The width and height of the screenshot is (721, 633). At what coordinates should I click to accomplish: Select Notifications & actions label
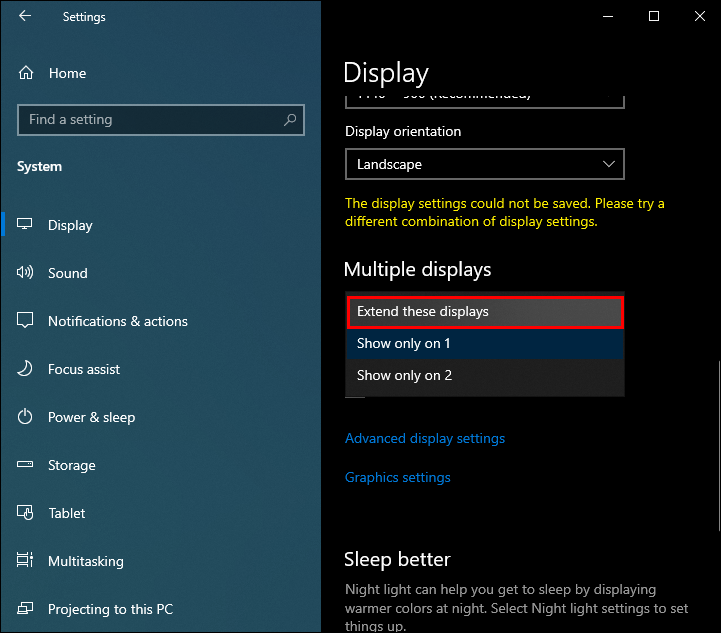tap(118, 321)
